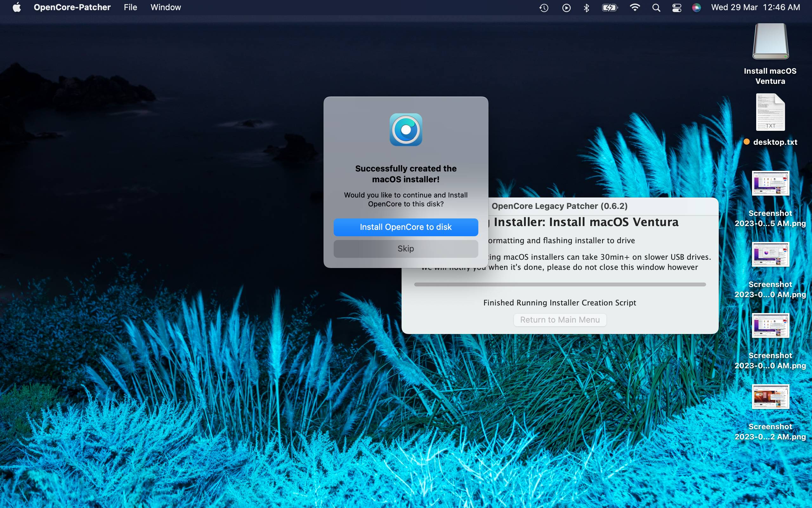Open the Apple menu
The height and width of the screenshot is (508, 812).
click(x=17, y=7)
